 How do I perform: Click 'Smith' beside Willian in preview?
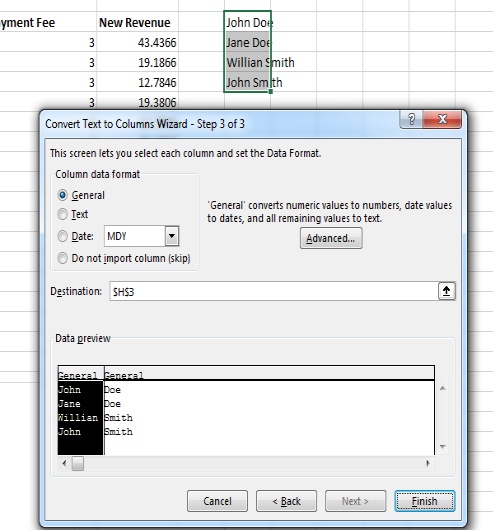click(x=118, y=418)
